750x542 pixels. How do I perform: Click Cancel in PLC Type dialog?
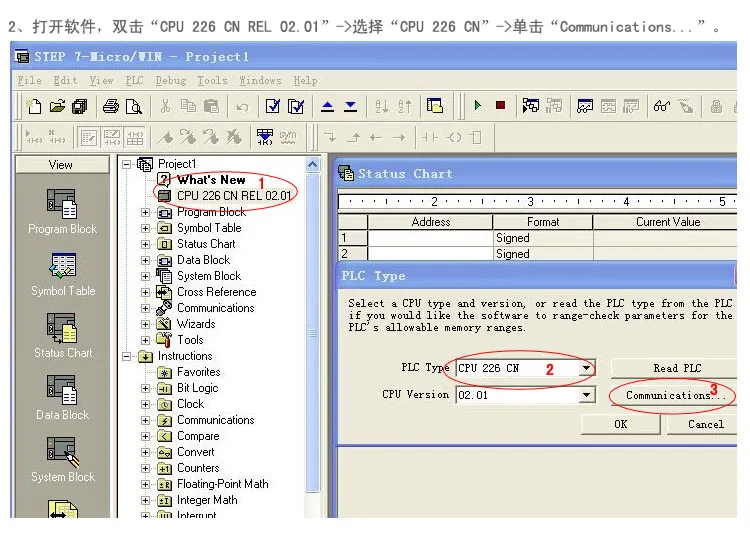click(x=702, y=424)
